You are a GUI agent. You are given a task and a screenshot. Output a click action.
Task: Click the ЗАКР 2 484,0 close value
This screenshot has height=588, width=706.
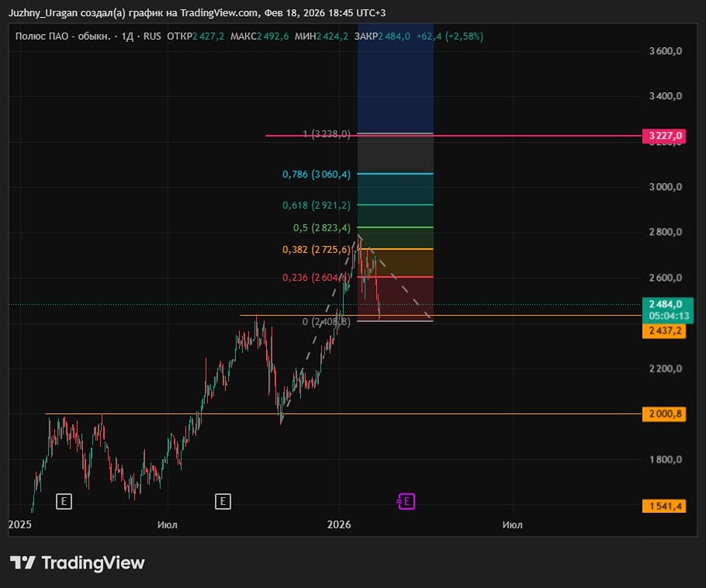coord(382,36)
